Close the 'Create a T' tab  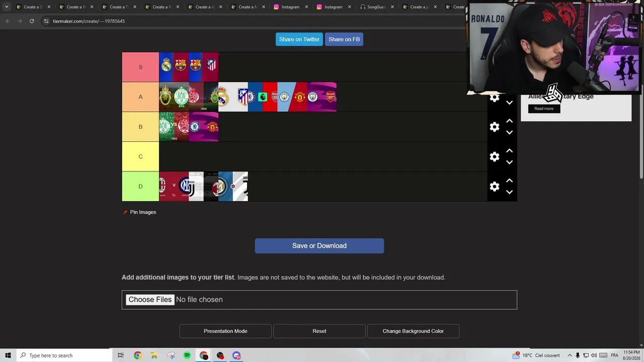coord(135,7)
